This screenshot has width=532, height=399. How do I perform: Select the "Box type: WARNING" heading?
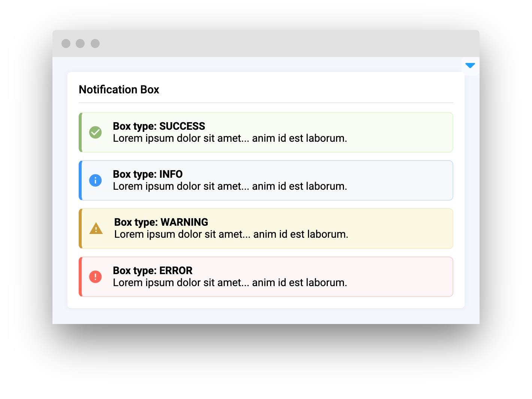pyautogui.click(x=161, y=222)
